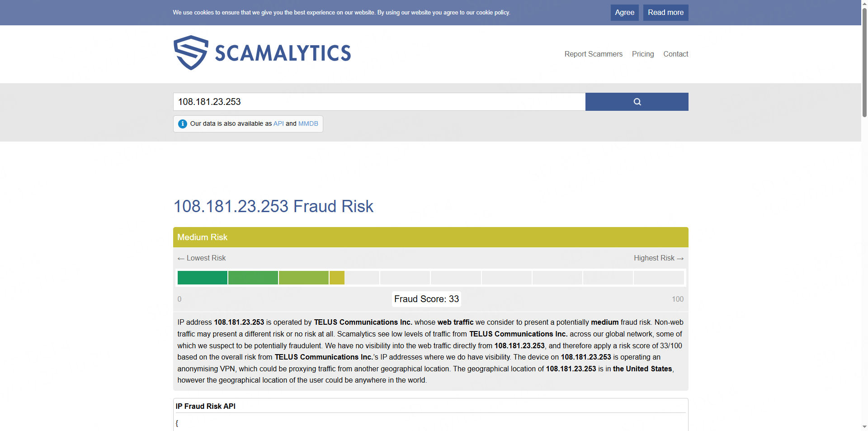Click the scrollbar down arrow
The image size is (868, 431).
[864, 426]
